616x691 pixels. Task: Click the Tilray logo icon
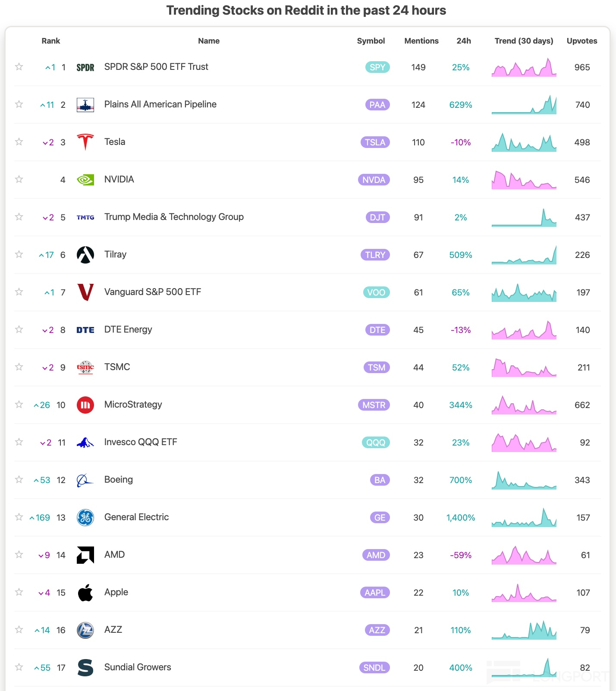pyautogui.click(x=85, y=254)
